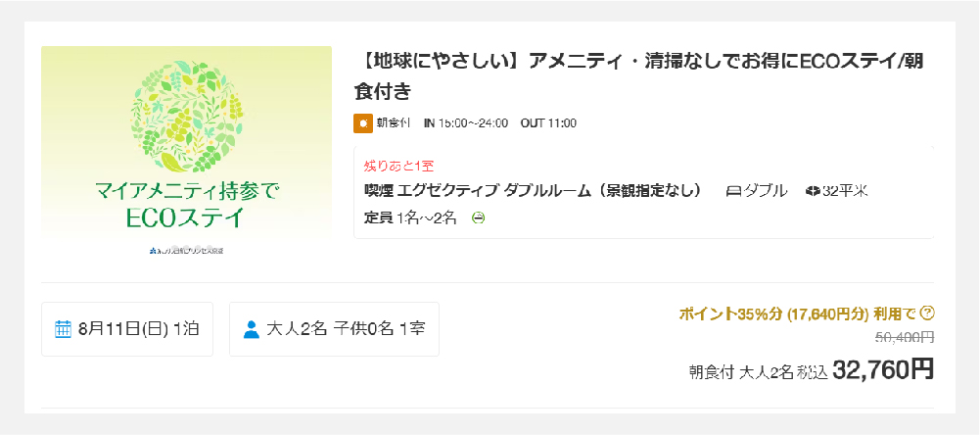
Task: Click the orange breakfast-included icon
Action: pyautogui.click(x=363, y=123)
